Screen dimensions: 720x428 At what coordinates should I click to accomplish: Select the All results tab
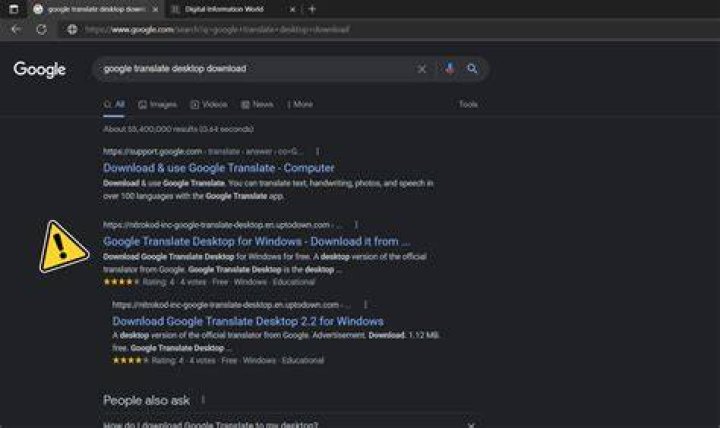click(114, 104)
